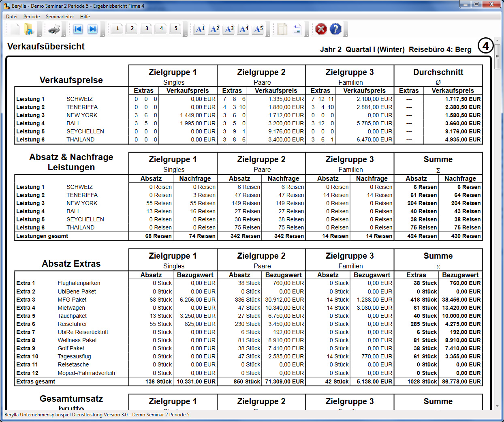Select the Mietwagen row label
The height and width of the screenshot is (422, 504).
(x=71, y=308)
